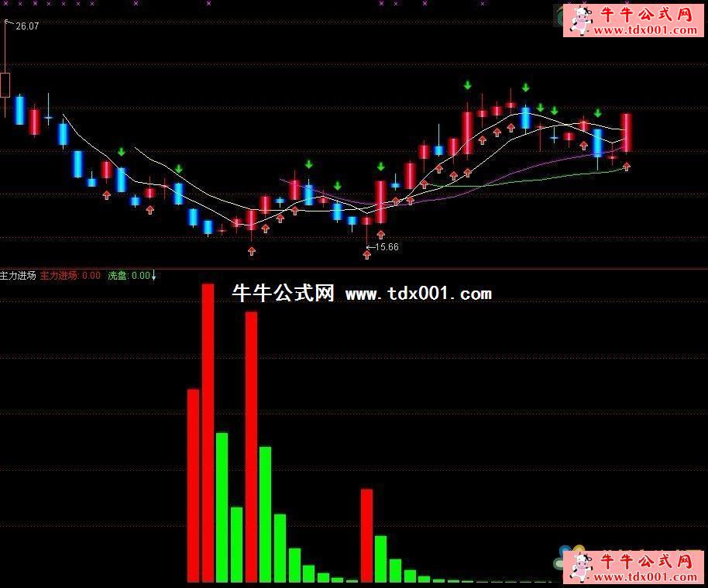Click the red 主力进场: 0.00 value label
The height and width of the screenshot is (588, 708).
(x=70, y=275)
